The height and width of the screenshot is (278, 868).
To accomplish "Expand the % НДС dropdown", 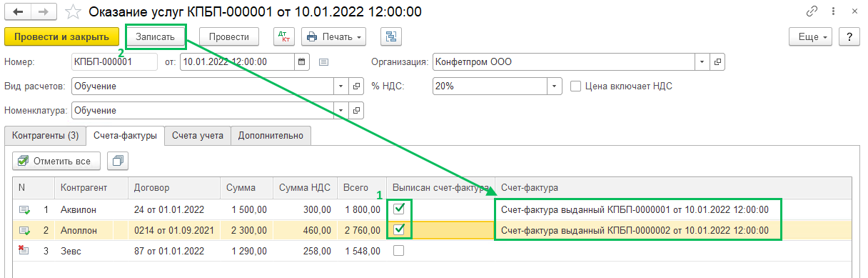I will click(555, 86).
